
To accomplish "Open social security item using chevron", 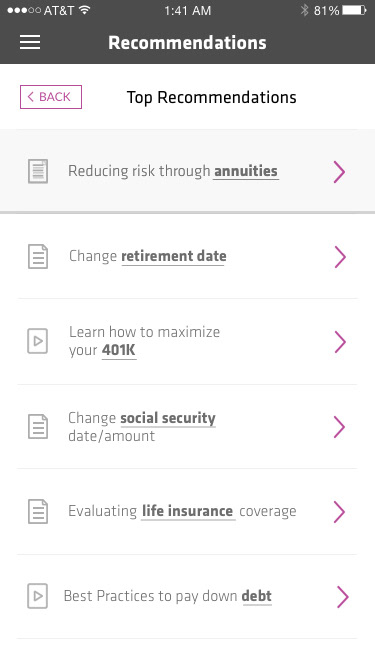I will 339,427.
